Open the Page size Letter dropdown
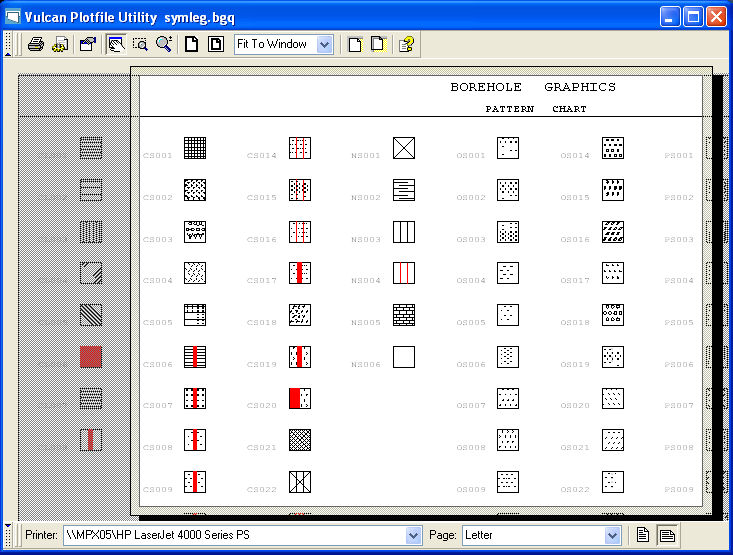The image size is (733, 555). click(612, 536)
